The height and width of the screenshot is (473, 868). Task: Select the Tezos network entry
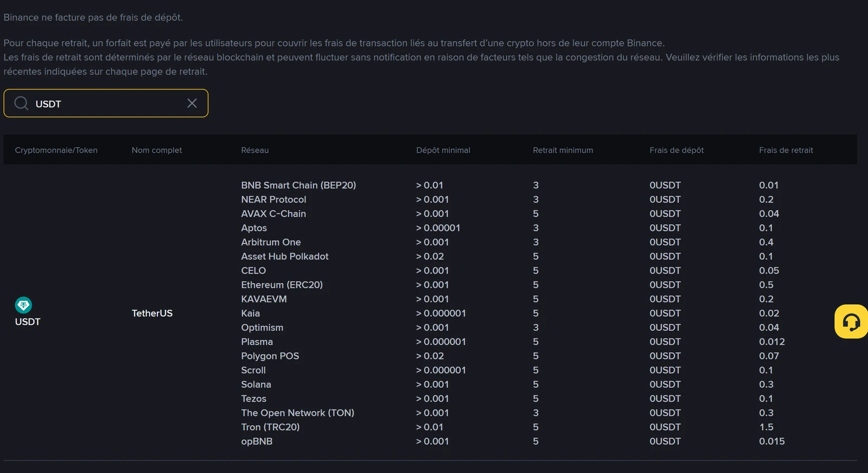pyautogui.click(x=254, y=399)
